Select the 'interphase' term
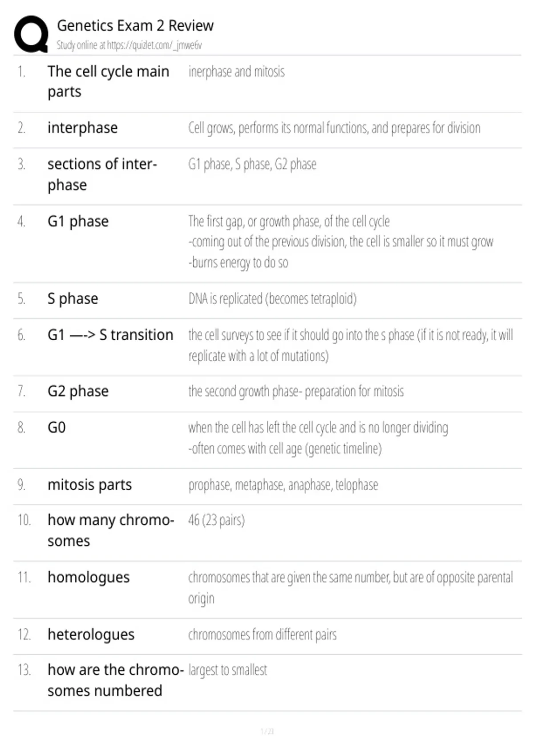The image size is (534, 756). (x=83, y=128)
